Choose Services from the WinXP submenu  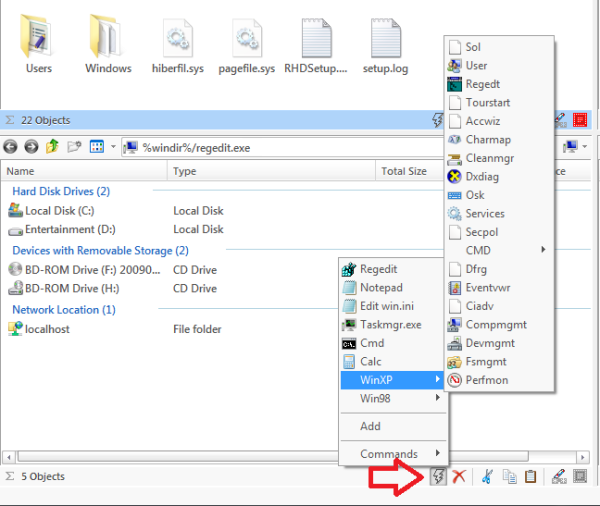pos(499,214)
